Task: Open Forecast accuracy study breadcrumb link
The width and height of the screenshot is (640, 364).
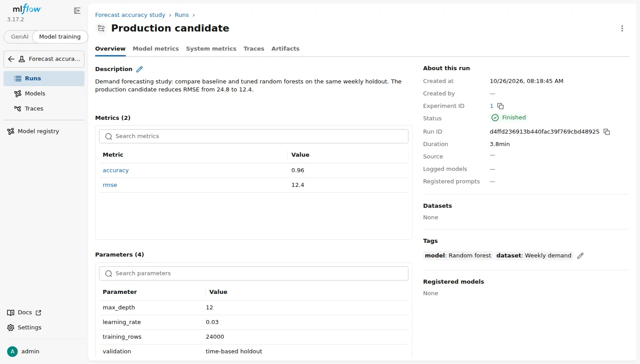Action: [130, 15]
